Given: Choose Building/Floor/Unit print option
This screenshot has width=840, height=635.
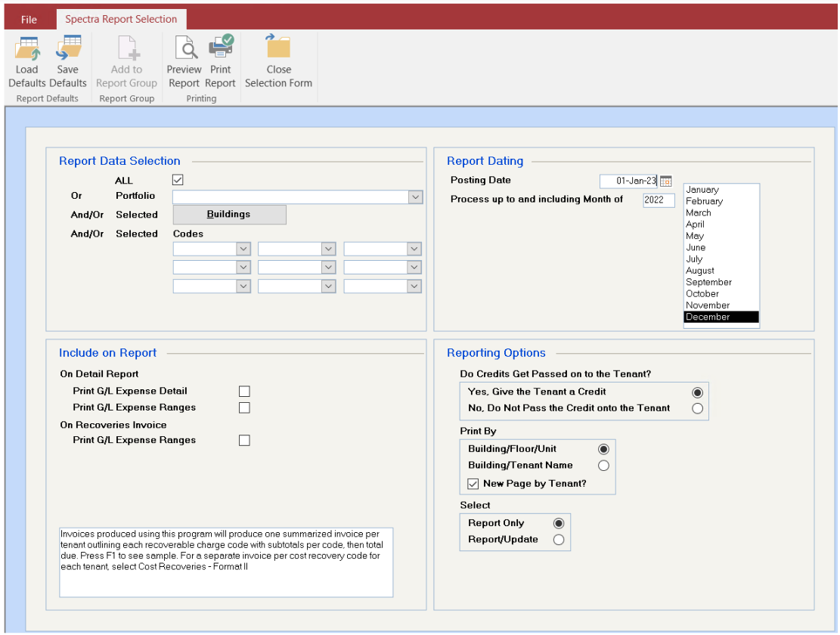Looking at the screenshot, I should pyautogui.click(x=604, y=449).
